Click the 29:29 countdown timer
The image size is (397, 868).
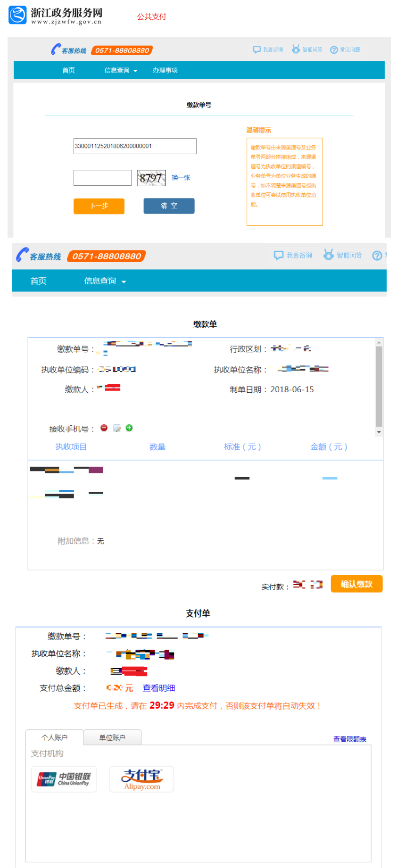pyautogui.click(x=162, y=705)
